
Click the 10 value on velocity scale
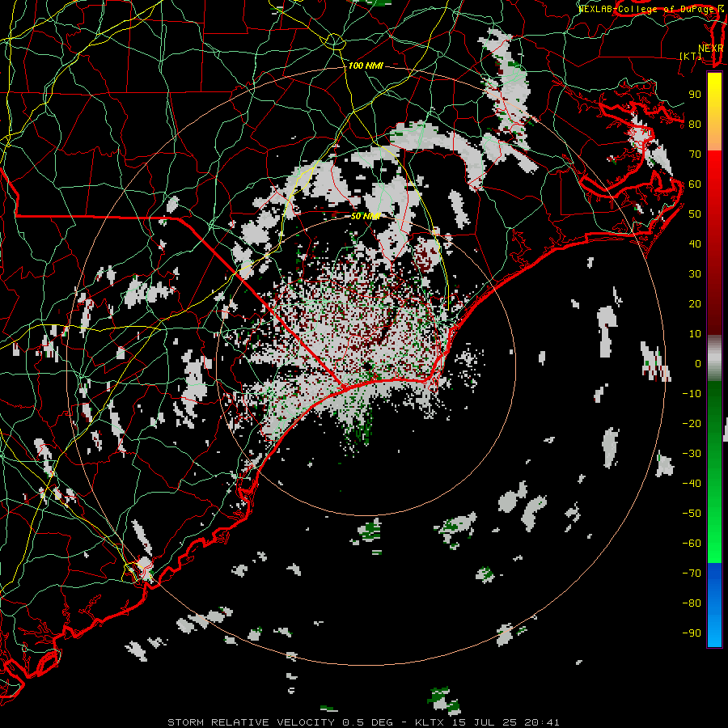point(695,334)
